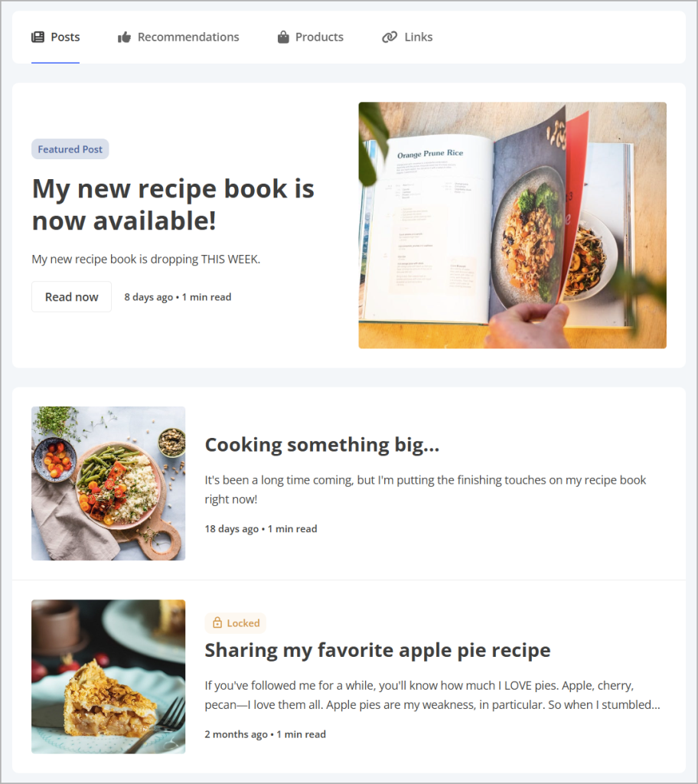Select the Products tab
The width and height of the screenshot is (698, 784).
(311, 37)
